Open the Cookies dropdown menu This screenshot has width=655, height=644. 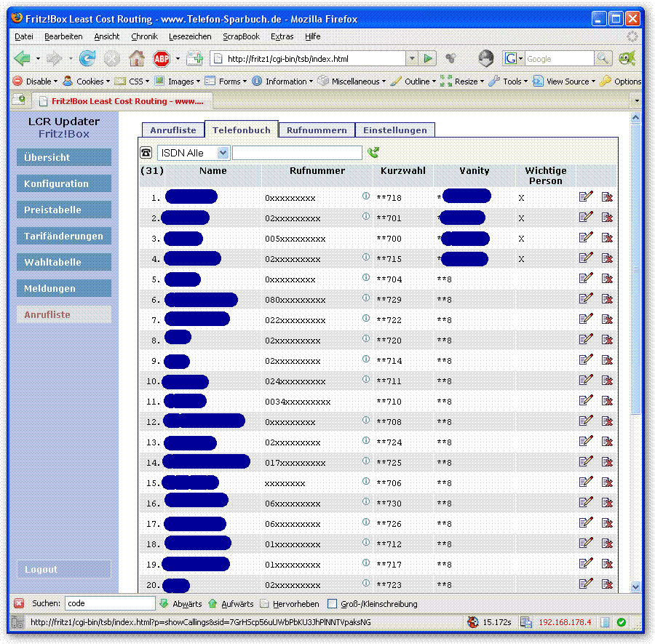coord(87,81)
